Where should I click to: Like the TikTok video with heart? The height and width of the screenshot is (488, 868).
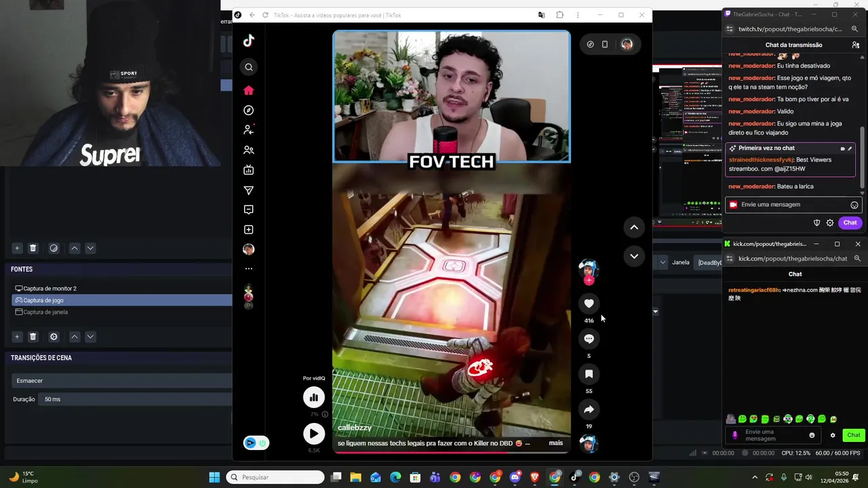589,304
